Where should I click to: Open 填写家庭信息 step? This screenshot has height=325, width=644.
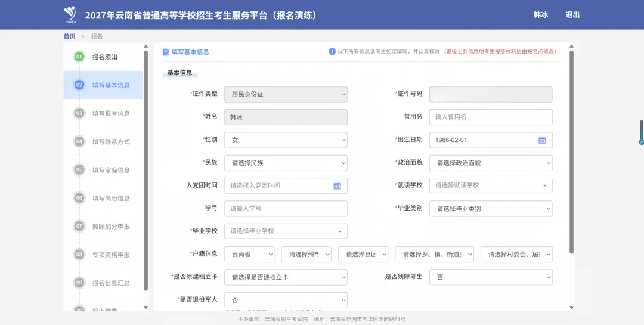[x=103, y=170]
